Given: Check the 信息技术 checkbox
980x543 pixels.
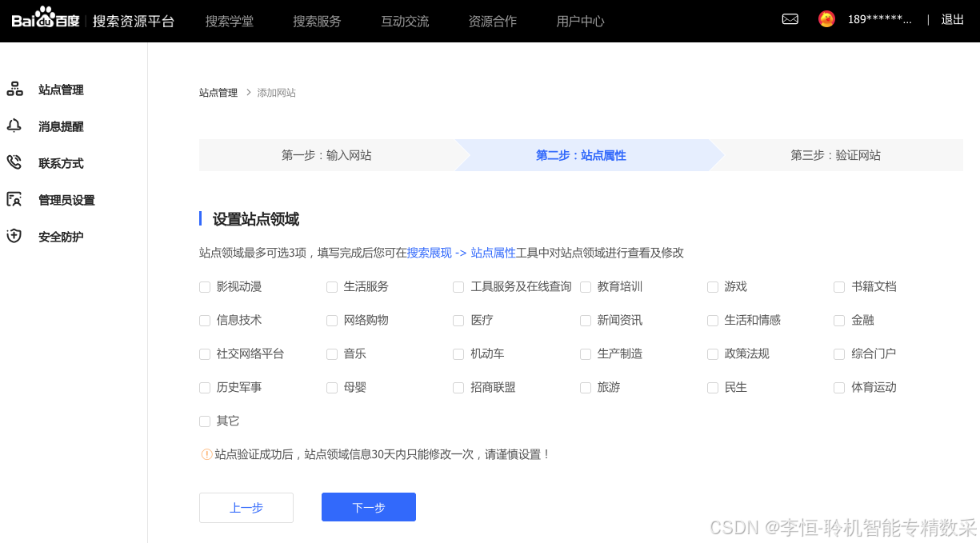Looking at the screenshot, I should [205, 321].
